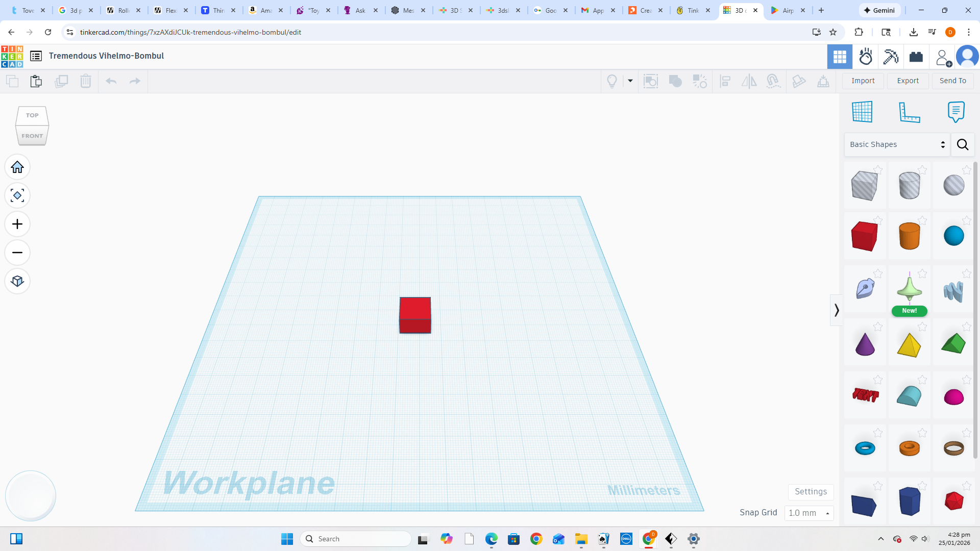980x551 pixels.
Task: Click the Copy tool icon
Action: click(x=12, y=81)
